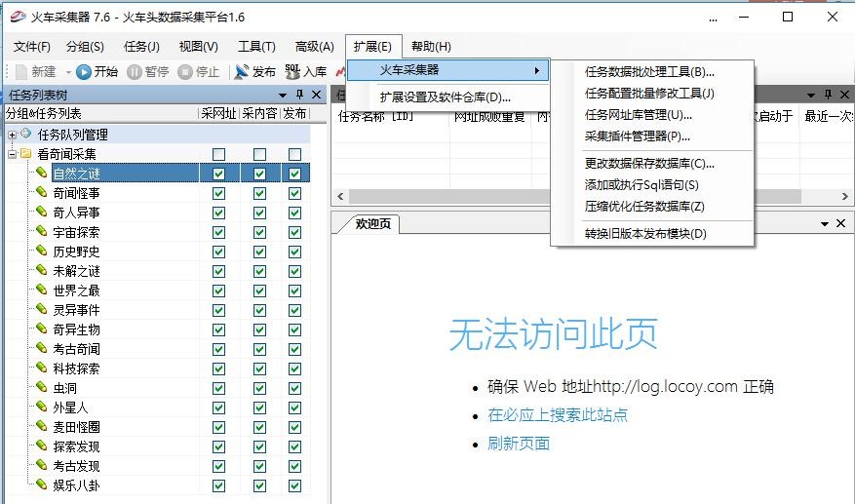Open the 高级(A) menu

click(x=315, y=47)
